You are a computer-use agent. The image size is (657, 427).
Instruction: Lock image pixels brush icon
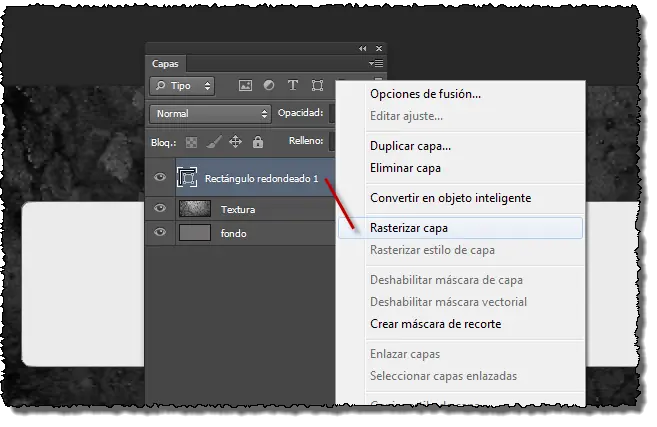(x=214, y=142)
